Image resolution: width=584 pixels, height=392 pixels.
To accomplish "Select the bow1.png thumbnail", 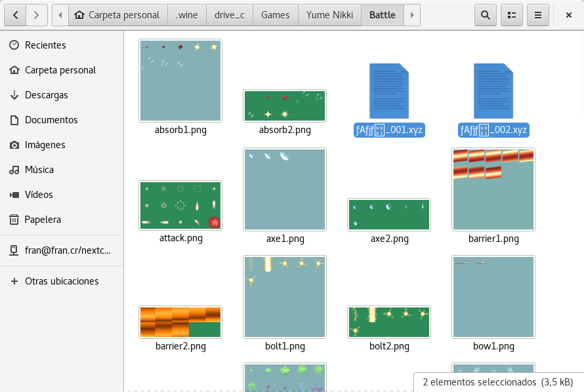I will point(493,297).
